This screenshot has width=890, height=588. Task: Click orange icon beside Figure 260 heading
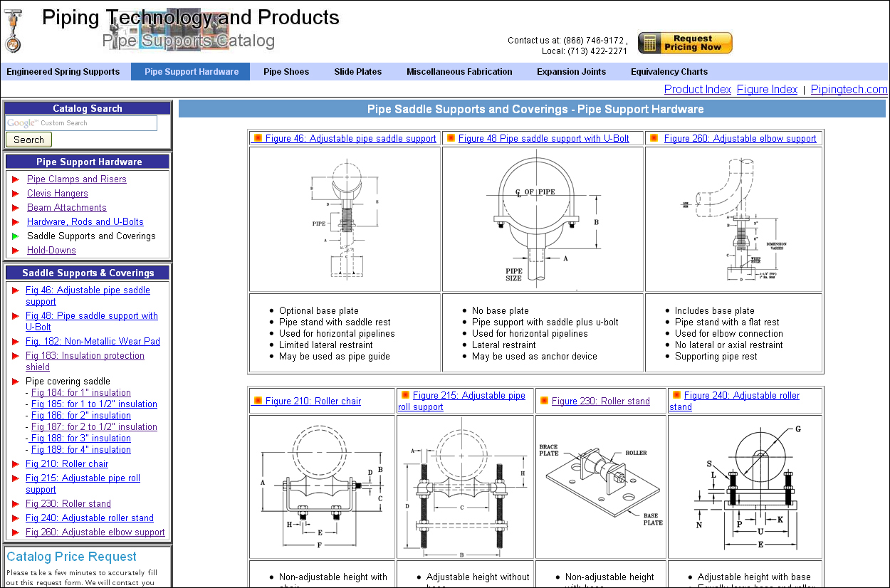coord(654,138)
